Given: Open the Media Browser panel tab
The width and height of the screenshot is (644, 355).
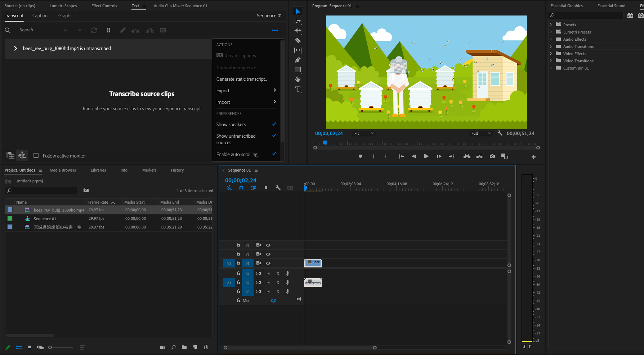Looking at the screenshot, I should [x=63, y=170].
